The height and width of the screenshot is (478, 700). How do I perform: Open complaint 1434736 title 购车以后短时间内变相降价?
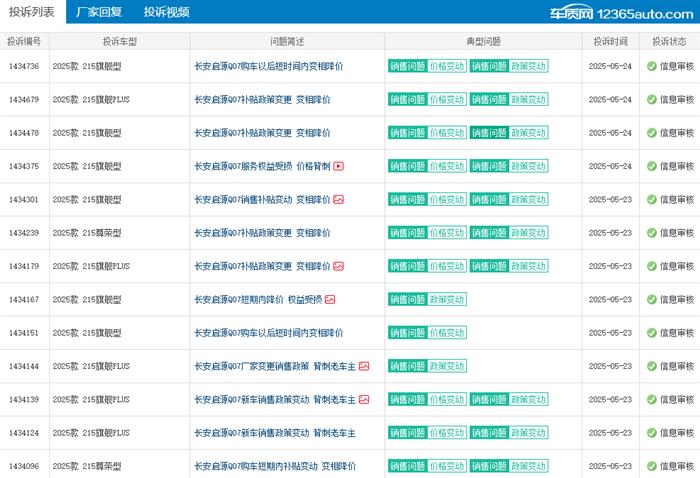pos(268,66)
